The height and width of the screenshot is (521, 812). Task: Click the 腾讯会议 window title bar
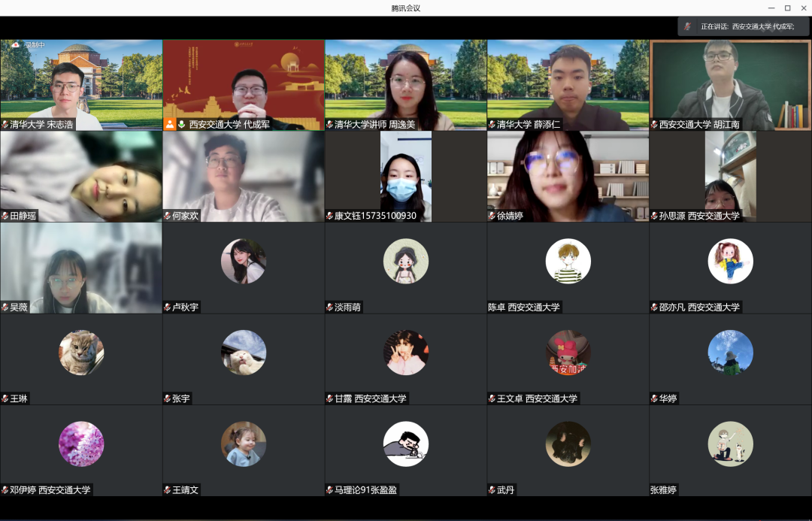coord(406,8)
